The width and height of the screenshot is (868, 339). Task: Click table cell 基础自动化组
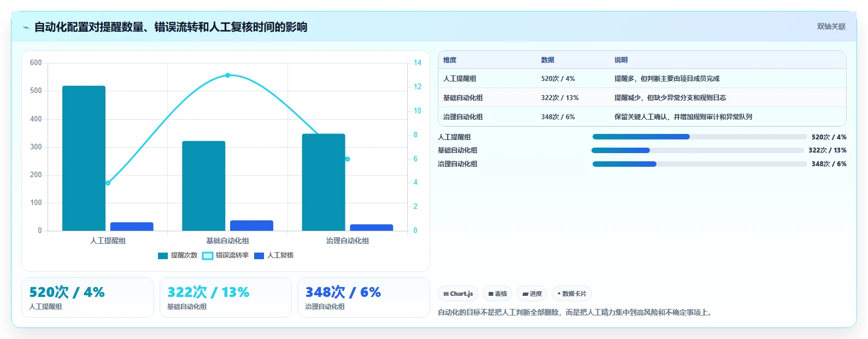463,98
